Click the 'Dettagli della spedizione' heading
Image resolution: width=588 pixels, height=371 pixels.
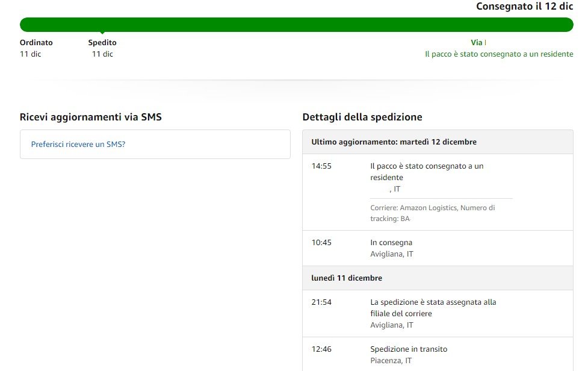[362, 117]
